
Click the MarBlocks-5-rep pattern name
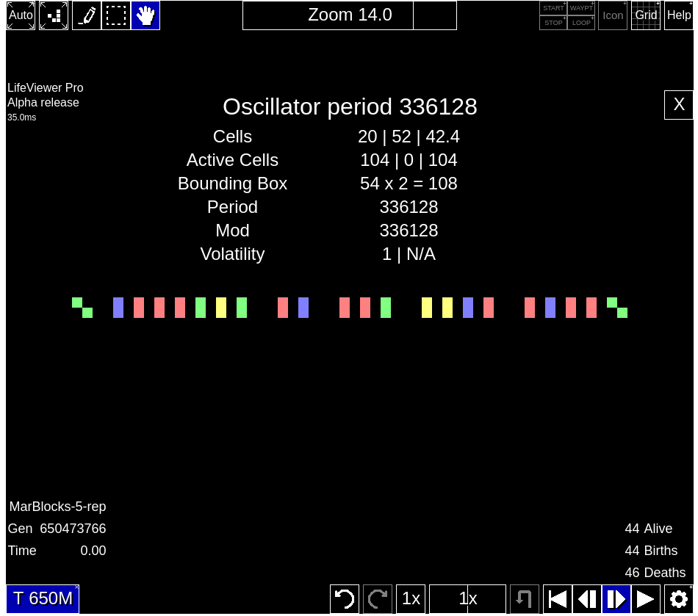tap(57, 507)
